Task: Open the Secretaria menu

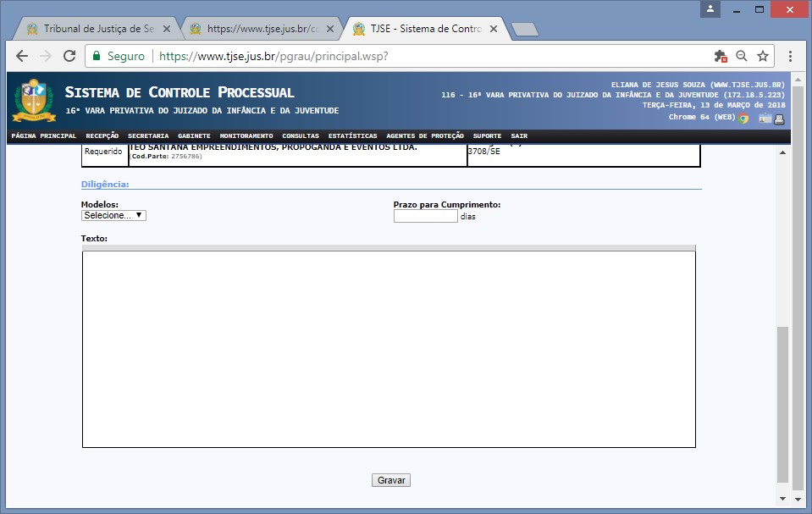Action: 148,135
